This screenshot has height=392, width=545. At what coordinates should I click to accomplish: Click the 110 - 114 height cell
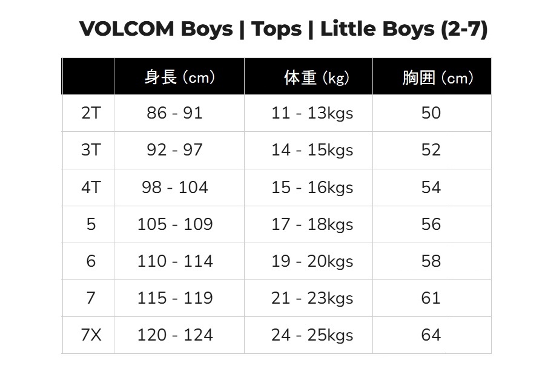click(174, 261)
